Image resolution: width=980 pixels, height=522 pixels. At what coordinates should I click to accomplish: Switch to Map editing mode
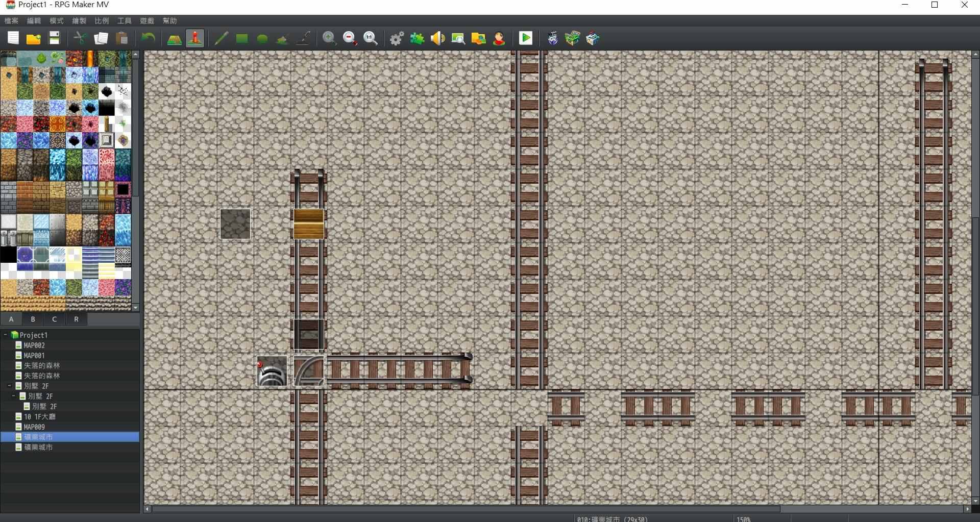click(x=175, y=38)
